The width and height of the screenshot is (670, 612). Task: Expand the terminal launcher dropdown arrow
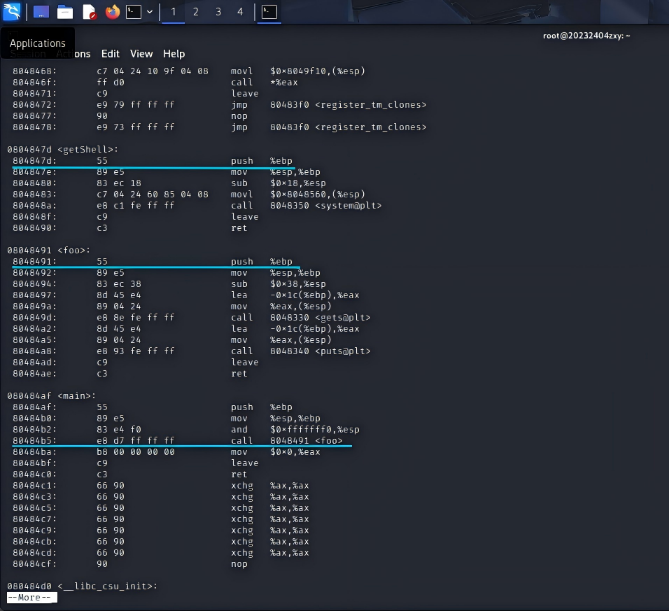click(150, 12)
